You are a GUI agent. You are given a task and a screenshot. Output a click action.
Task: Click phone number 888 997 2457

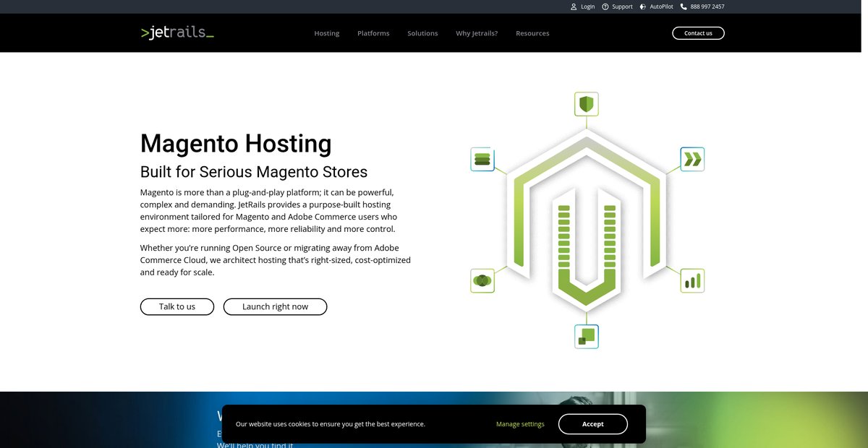(x=707, y=7)
